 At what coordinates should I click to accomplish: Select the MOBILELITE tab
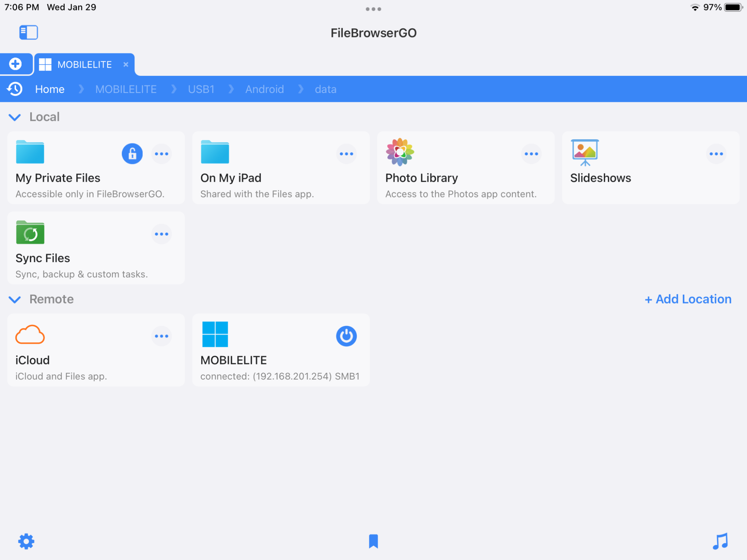point(84,65)
